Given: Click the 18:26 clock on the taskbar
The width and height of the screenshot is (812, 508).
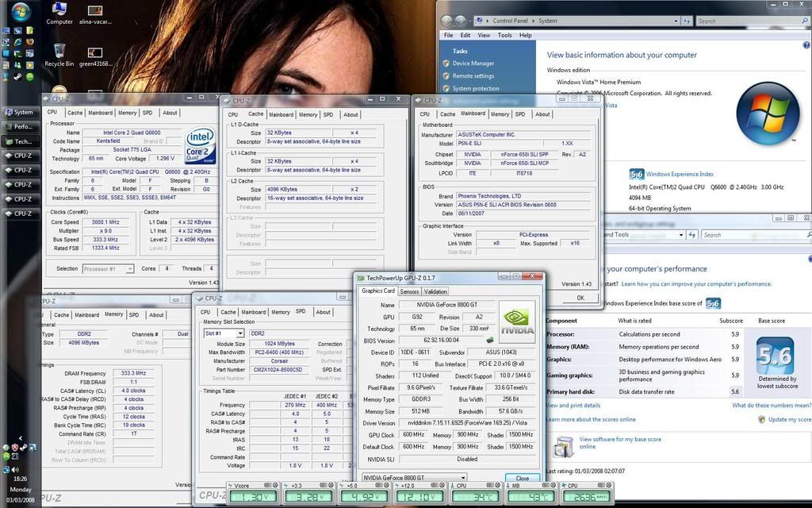Looking at the screenshot, I should [x=20, y=479].
